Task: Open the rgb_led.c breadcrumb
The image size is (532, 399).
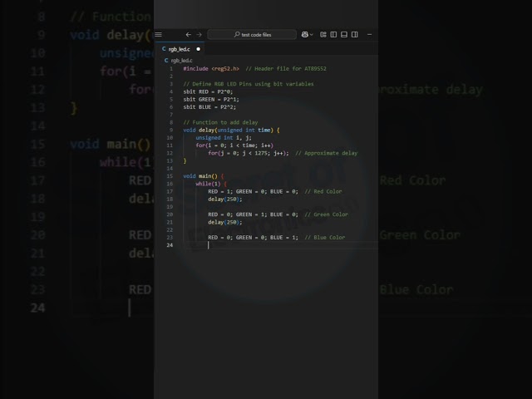Action: coord(181,61)
